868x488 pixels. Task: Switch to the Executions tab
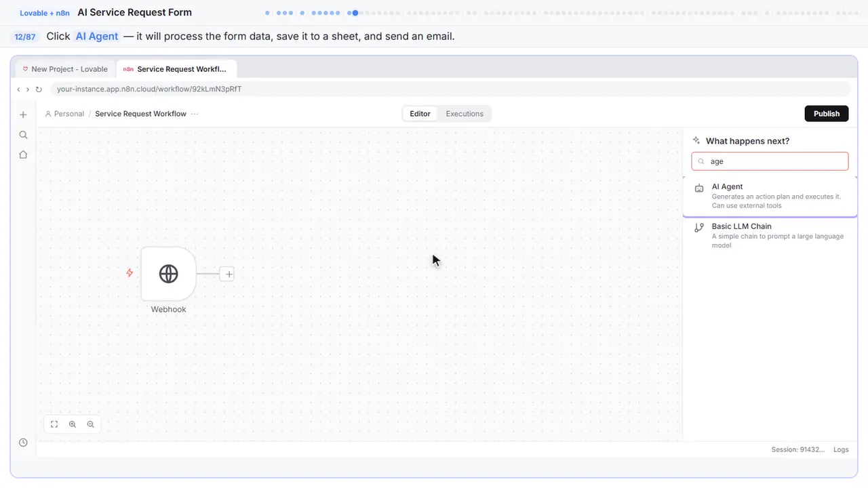[x=465, y=114]
